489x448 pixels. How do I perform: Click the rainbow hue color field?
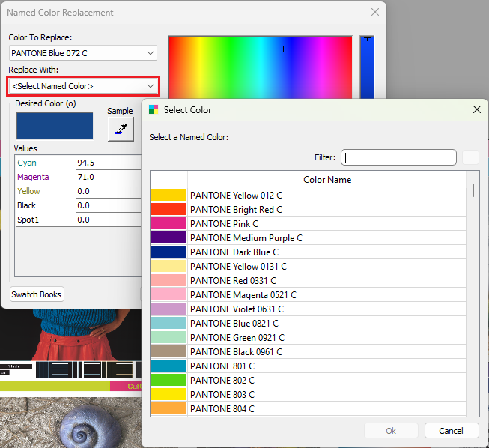click(261, 67)
